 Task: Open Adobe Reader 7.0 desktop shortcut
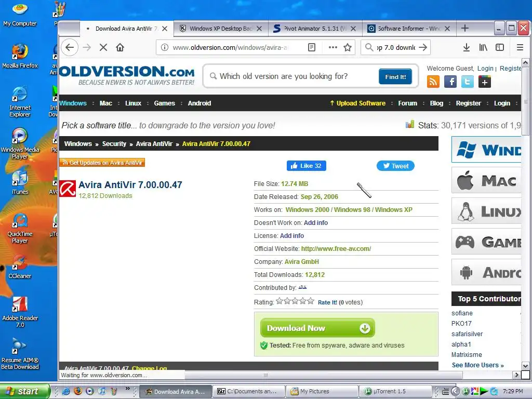coord(20,312)
